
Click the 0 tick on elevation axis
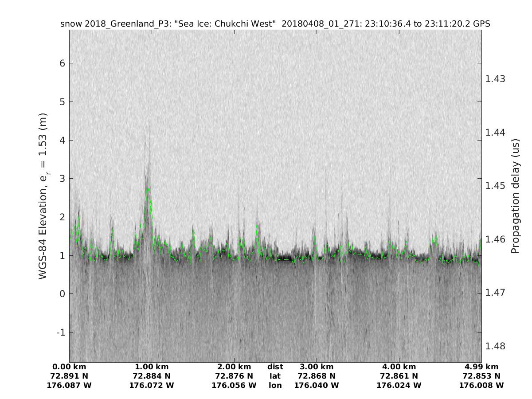coord(61,294)
